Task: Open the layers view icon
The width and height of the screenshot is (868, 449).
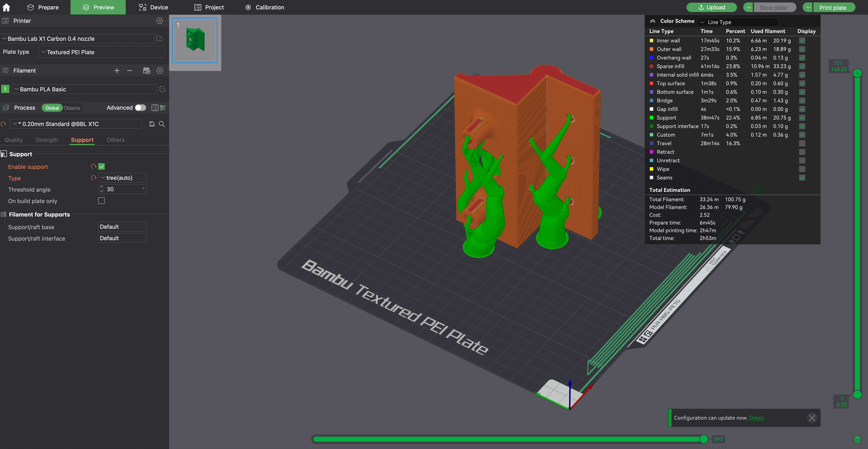Action: tap(857, 439)
